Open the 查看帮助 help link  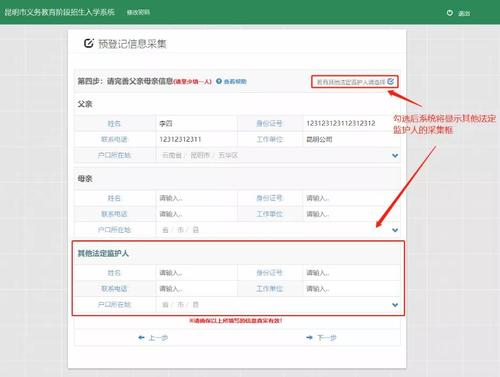click(235, 81)
